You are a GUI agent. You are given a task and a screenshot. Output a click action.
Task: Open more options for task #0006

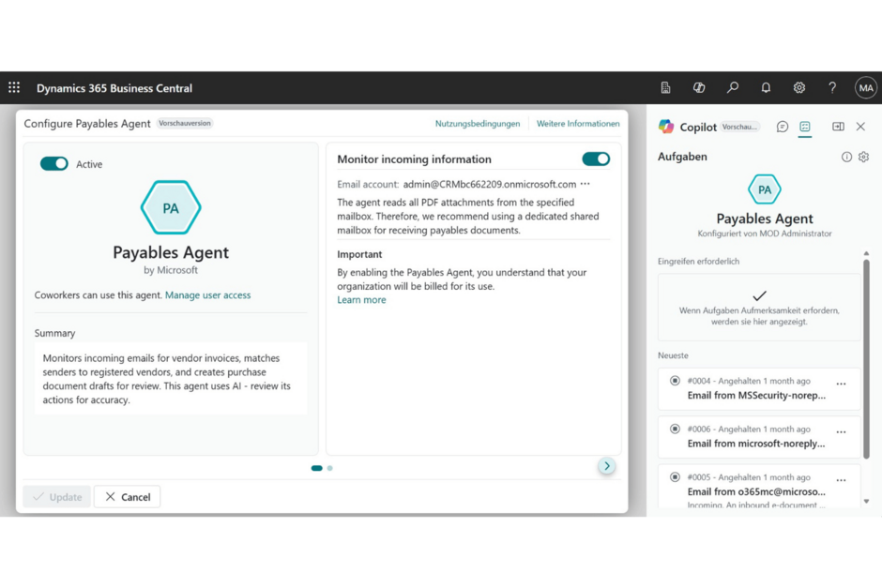(x=841, y=432)
